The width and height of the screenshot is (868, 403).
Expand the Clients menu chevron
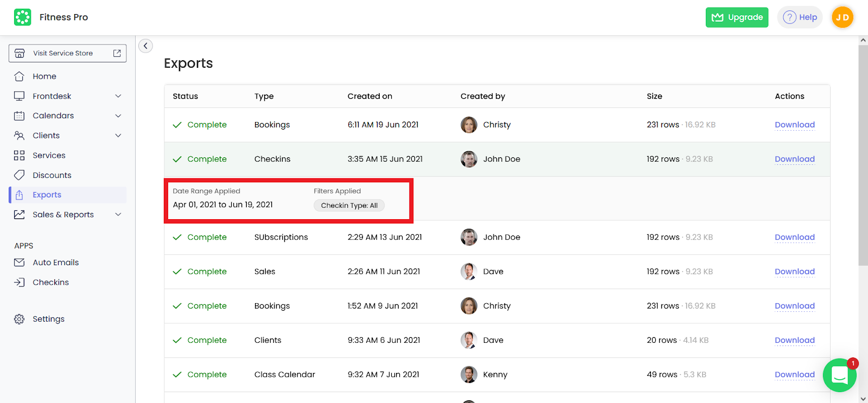[x=118, y=136]
